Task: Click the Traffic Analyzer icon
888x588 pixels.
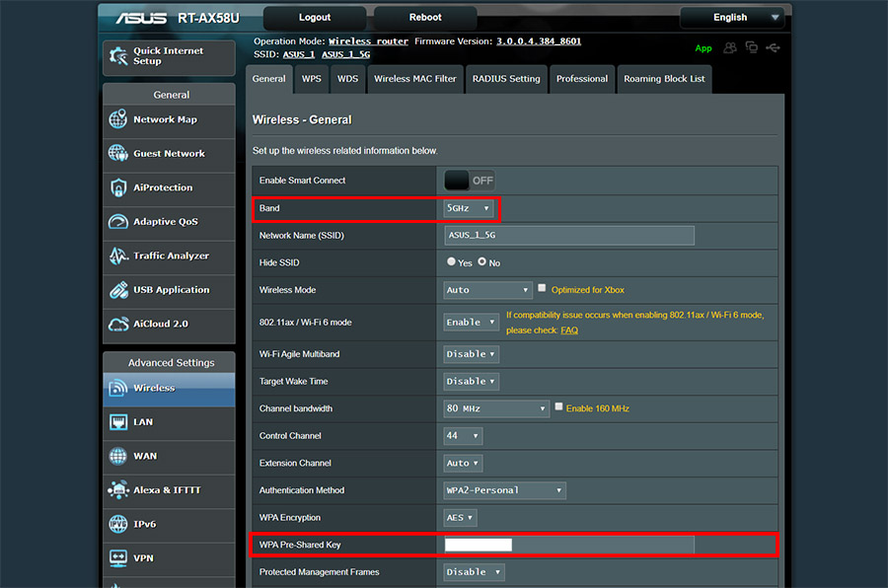Action: click(118, 257)
